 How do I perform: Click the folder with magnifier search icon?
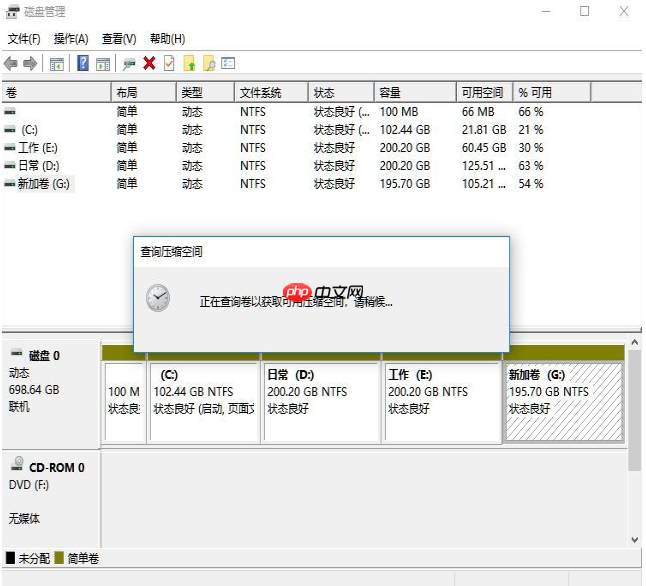[209, 63]
